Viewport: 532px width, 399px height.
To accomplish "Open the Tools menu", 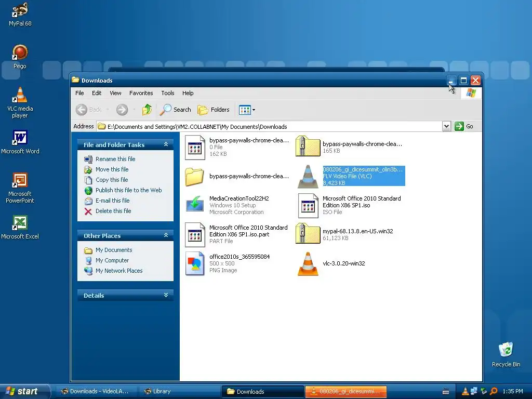I will [168, 93].
